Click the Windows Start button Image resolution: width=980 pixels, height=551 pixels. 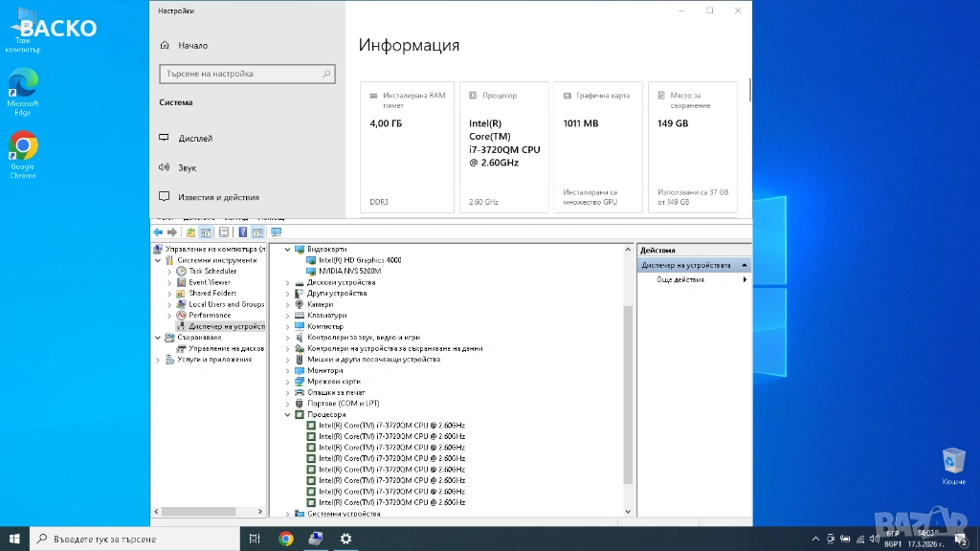[x=14, y=539]
